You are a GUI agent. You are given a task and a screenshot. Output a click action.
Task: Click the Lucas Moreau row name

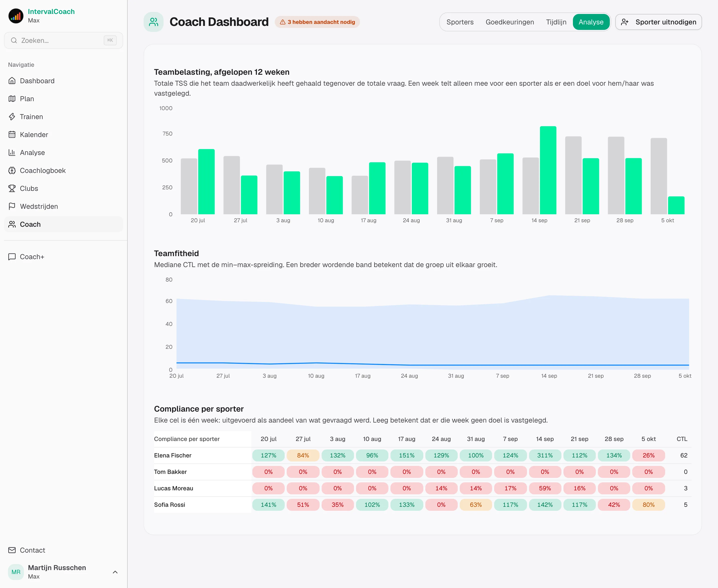(x=174, y=488)
